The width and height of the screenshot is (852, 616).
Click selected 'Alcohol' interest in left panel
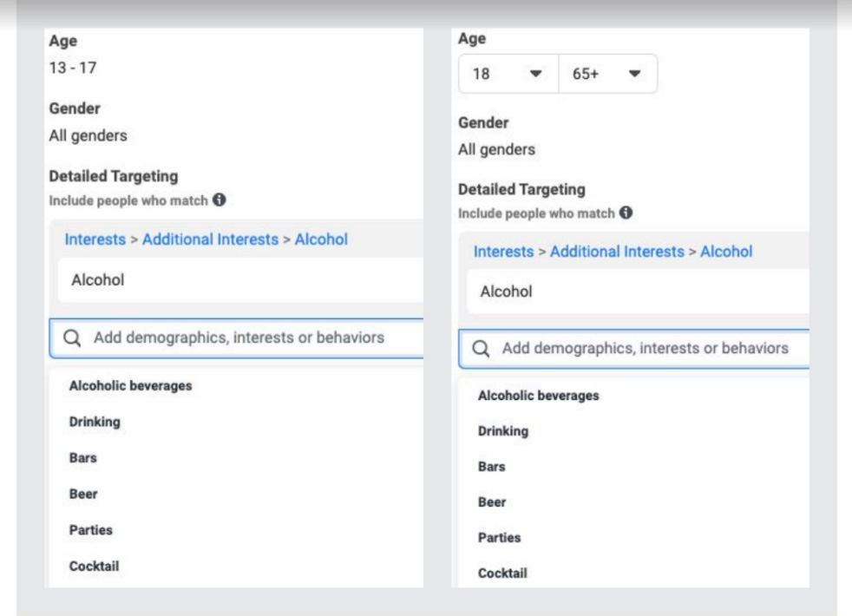[97, 281]
